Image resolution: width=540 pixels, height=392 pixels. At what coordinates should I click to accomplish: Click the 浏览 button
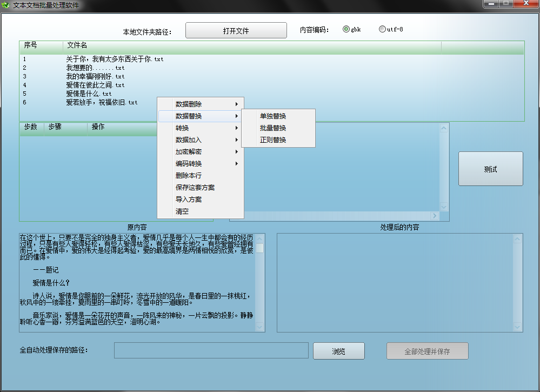[x=338, y=351]
